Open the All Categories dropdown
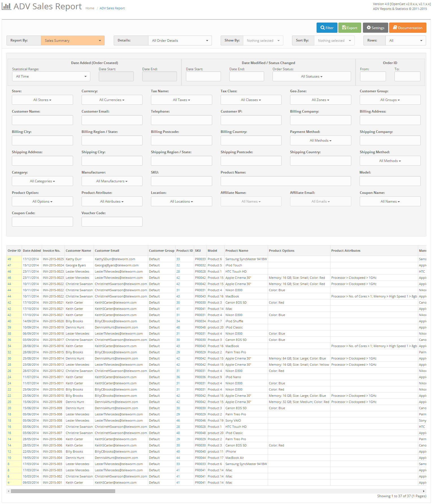The height and width of the screenshot is (504, 432). 42,181
